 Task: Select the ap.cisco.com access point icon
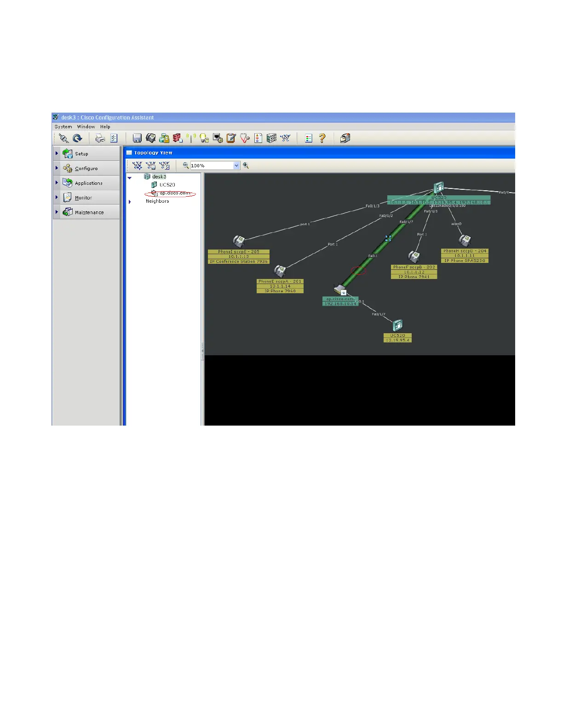tap(340, 290)
